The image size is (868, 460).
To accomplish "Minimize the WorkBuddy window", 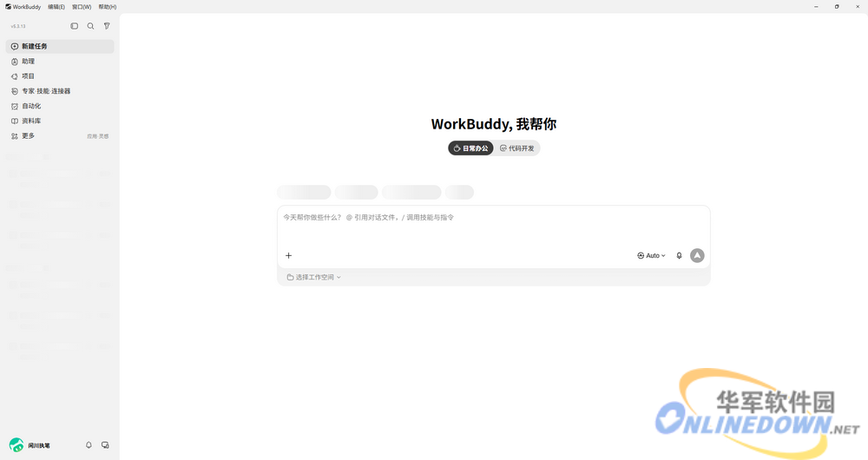I will (x=816, y=7).
